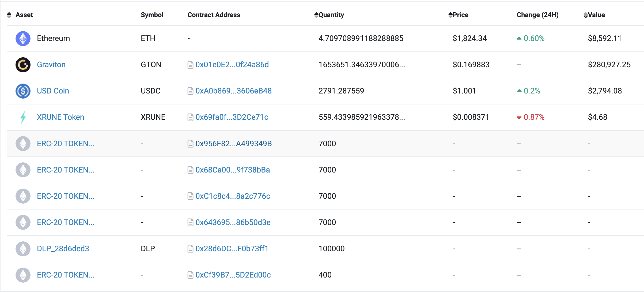Click contract document icon beside 0xCf39B7...5D2Ed00c
This screenshot has width=644, height=292.
[190, 275]
